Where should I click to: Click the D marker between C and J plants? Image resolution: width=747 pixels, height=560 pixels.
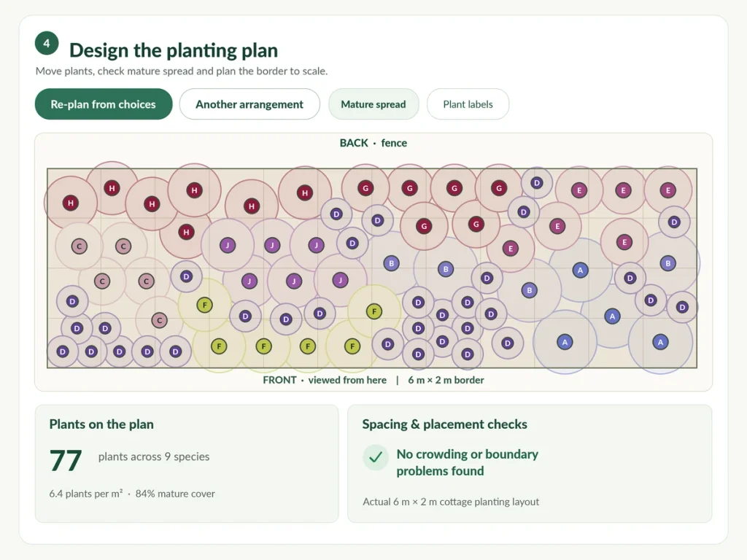click(x=186, y=276)
